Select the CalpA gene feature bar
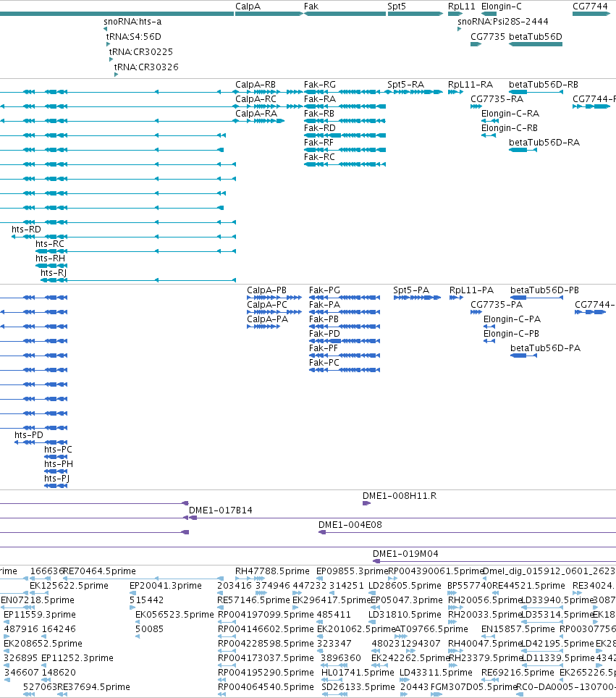The image size is (616, 698). [269, 14]
